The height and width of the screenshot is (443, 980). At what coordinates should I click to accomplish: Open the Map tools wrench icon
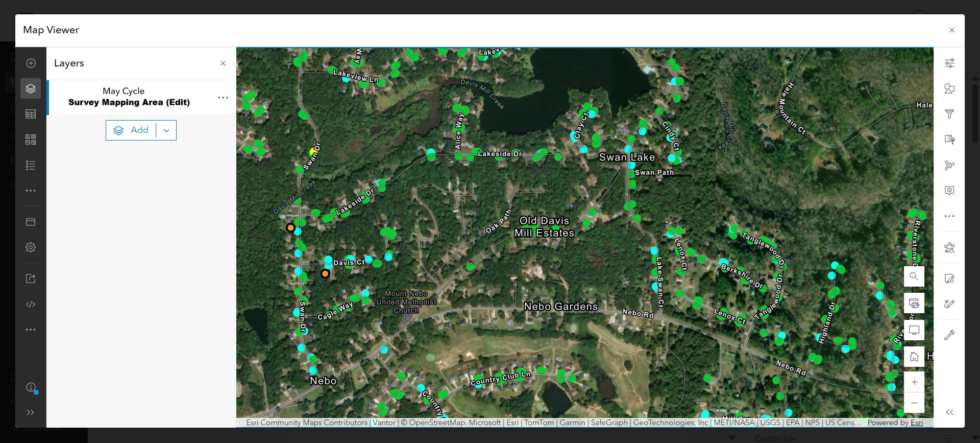click(949, 335)
